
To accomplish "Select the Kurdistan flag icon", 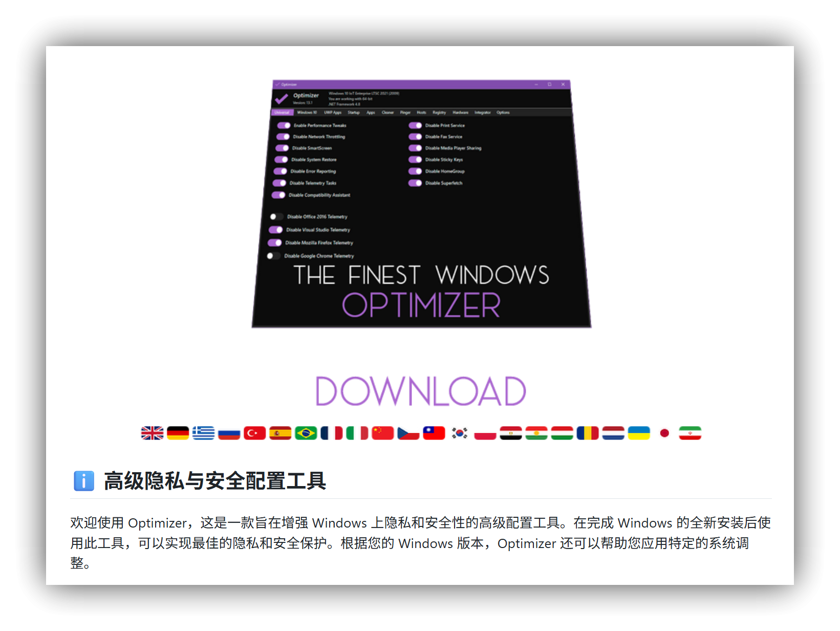I will (536, 433).
